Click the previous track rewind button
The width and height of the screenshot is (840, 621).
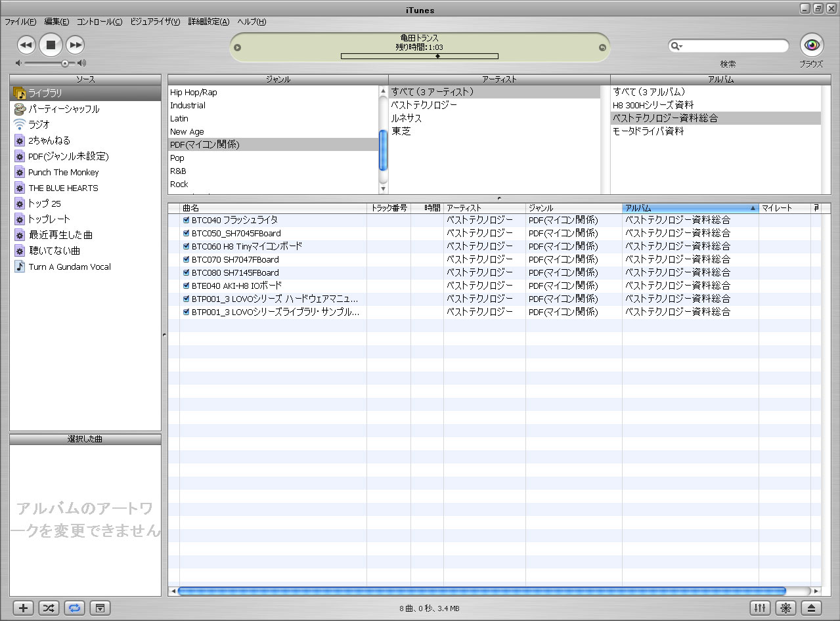click(26, 45)
